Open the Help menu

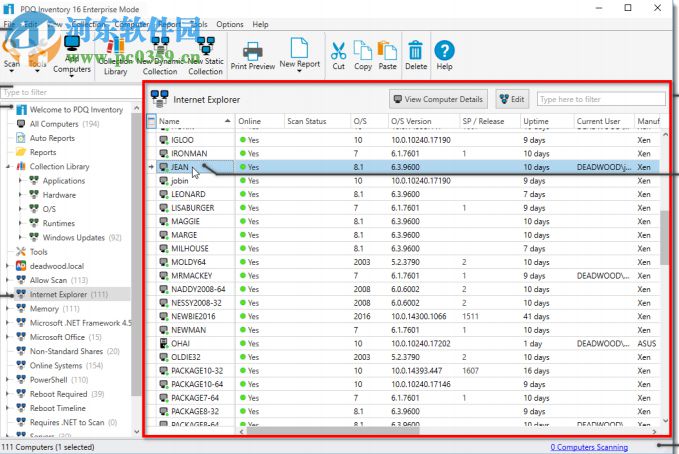(x=260, y=24)
